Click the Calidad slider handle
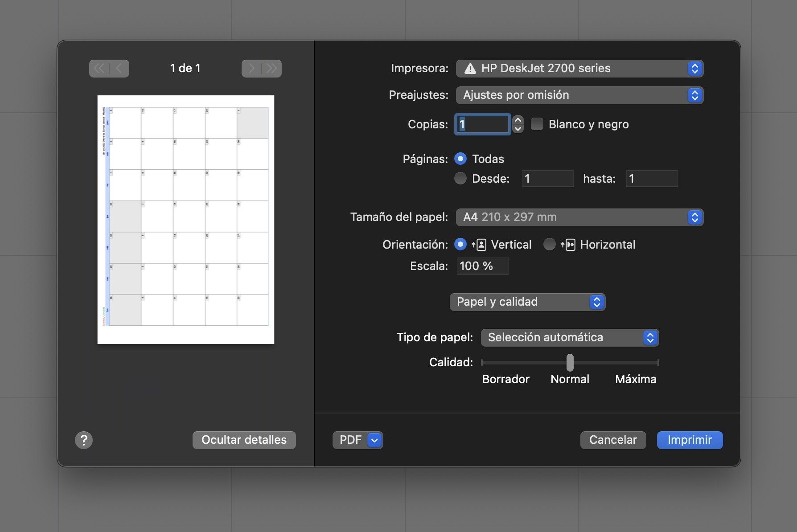 click(570, 363)
